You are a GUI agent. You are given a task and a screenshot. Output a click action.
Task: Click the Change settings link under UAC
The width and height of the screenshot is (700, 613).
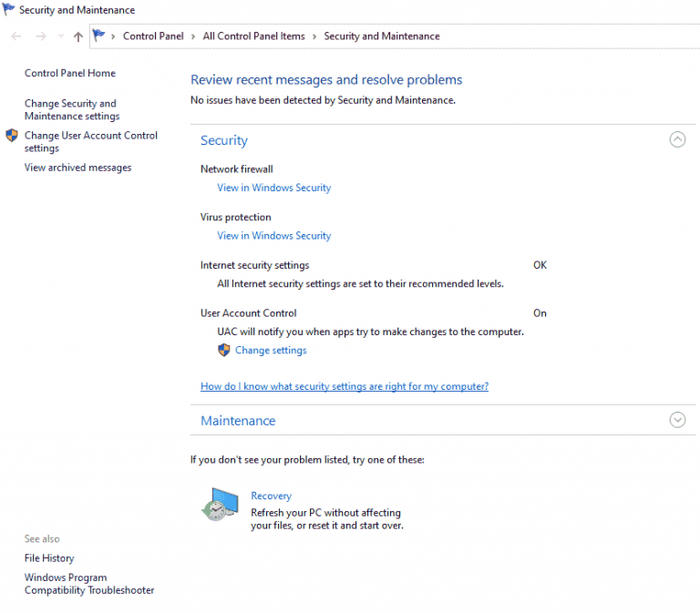[271, 351]
